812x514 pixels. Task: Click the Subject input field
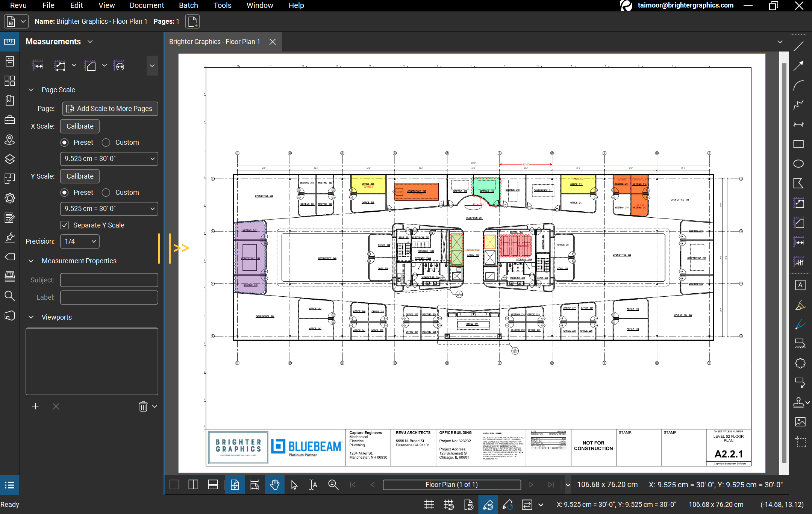(109, 280)
